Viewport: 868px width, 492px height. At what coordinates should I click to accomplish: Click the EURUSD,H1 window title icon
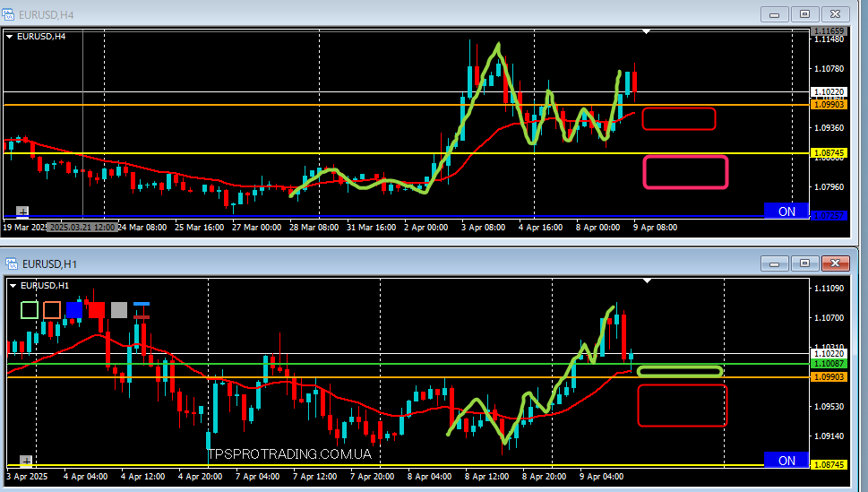click(x=11, y=263)
